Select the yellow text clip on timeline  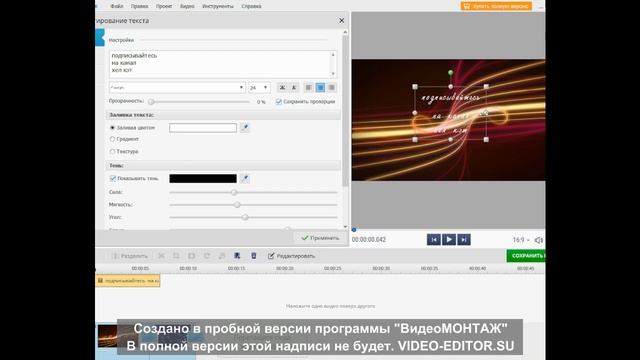(x=128, y=281)
